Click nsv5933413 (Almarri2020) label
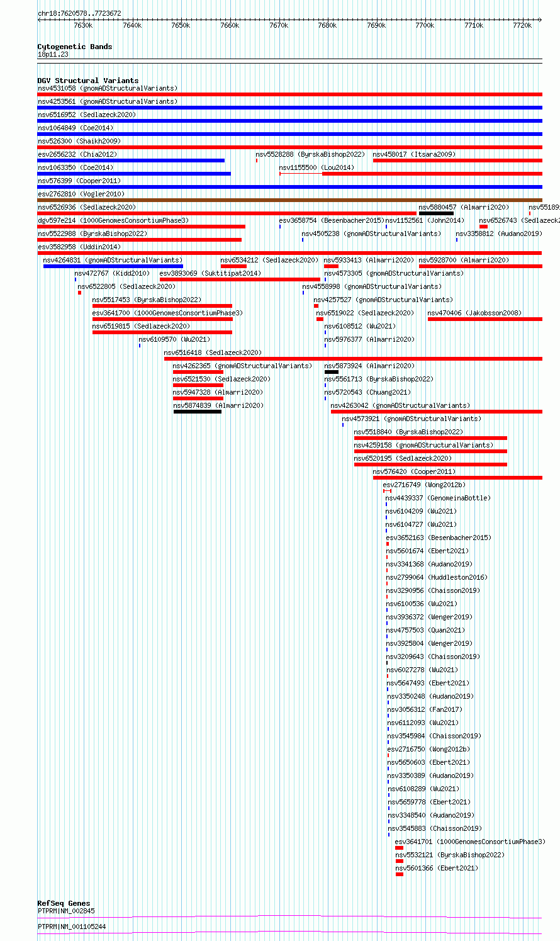The width and height of the screenshot is (560, 941). click(x=369, y=260)
